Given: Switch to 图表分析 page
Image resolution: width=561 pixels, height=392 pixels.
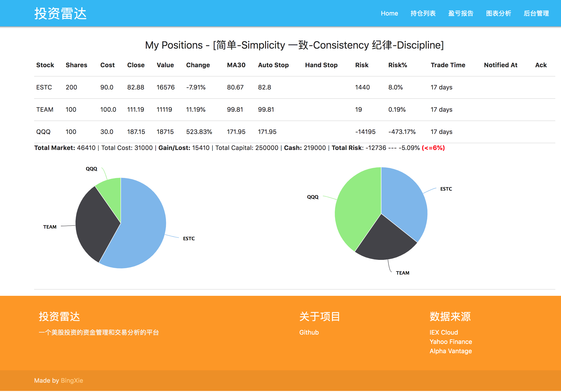Looking at the screenshot, I should [498, 13].
